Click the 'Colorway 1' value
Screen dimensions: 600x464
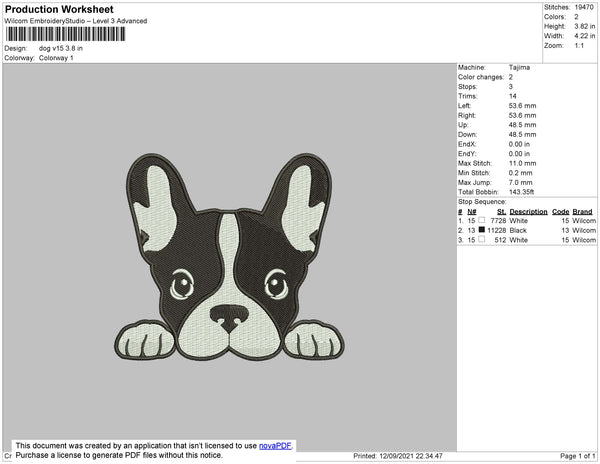tap(56, 58)
